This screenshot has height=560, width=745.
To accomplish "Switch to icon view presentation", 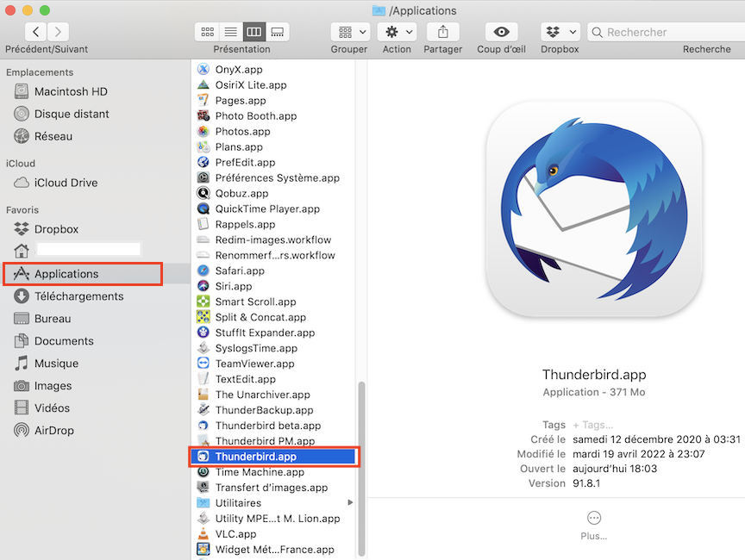I will coord(207,32).
